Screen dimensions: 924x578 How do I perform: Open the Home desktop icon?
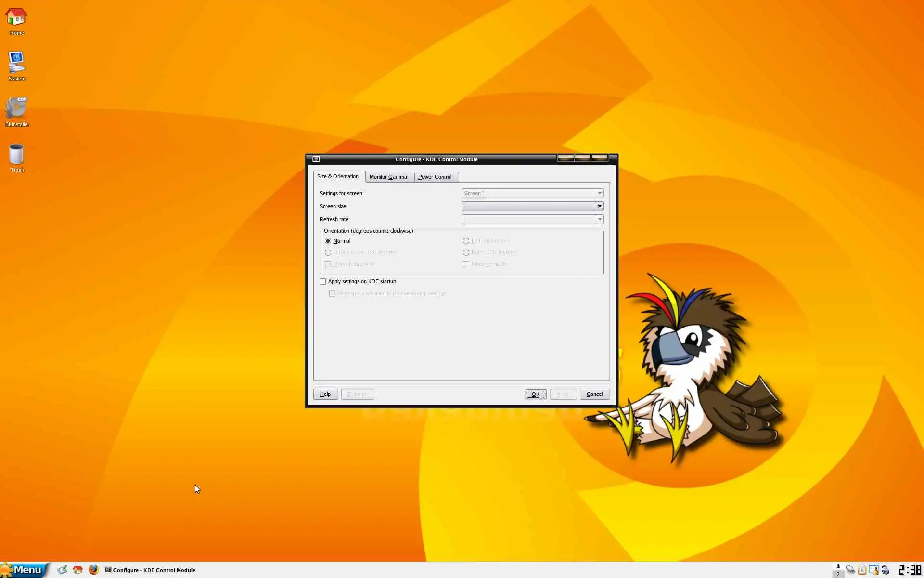[x=16, y=18]
